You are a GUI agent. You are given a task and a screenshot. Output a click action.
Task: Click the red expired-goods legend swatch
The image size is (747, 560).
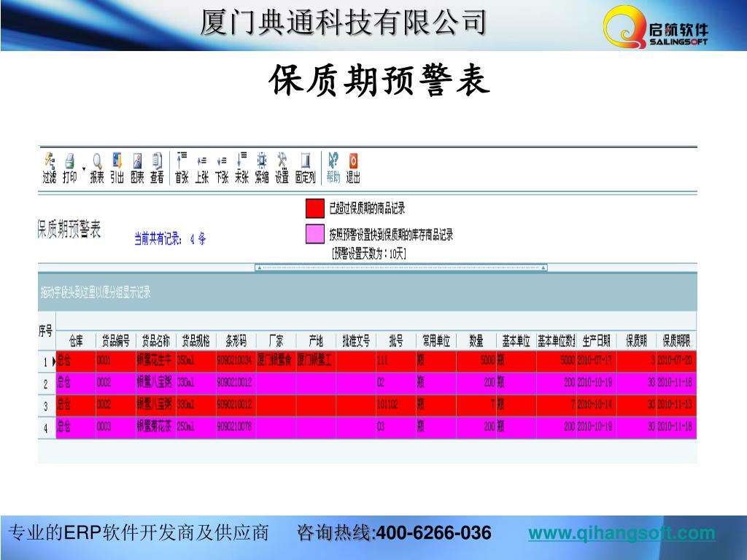(x=315, y=208)
